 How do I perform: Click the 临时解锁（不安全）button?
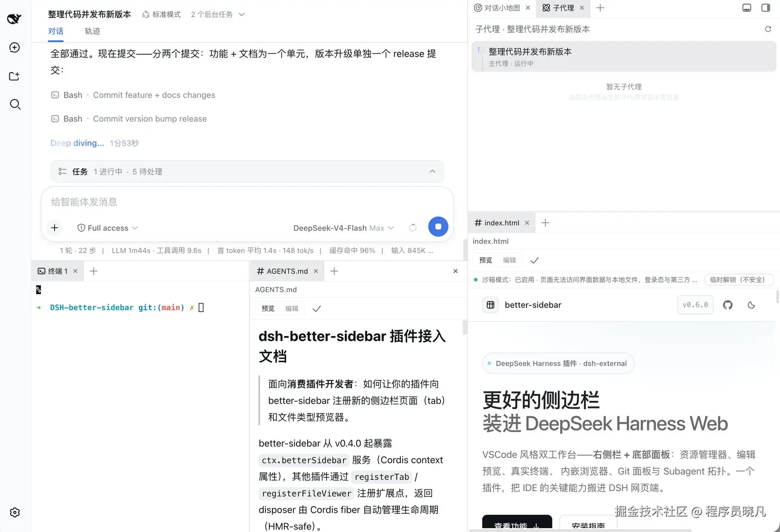pos(739,280)
